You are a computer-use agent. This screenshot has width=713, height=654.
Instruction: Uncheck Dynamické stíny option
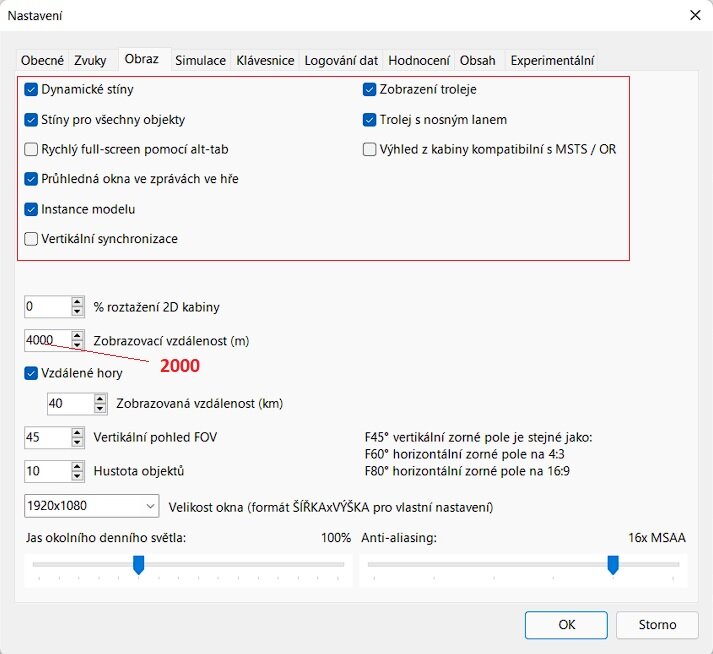(32, 89)
